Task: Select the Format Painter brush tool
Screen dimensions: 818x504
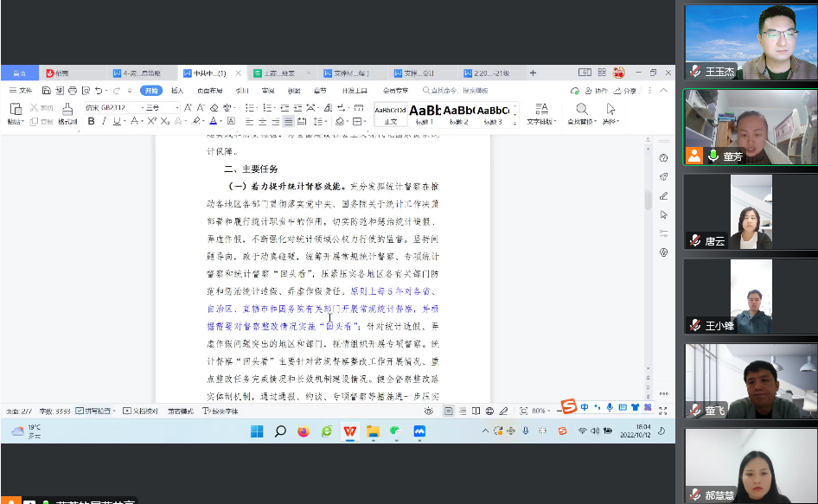Action: pyautogui.click(x=67, y=109)
